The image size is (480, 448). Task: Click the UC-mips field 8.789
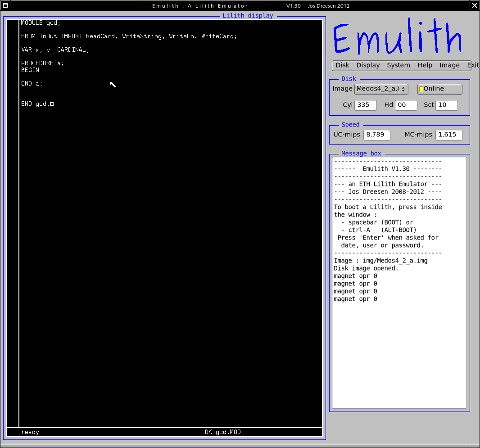click(x=377, y=135)
